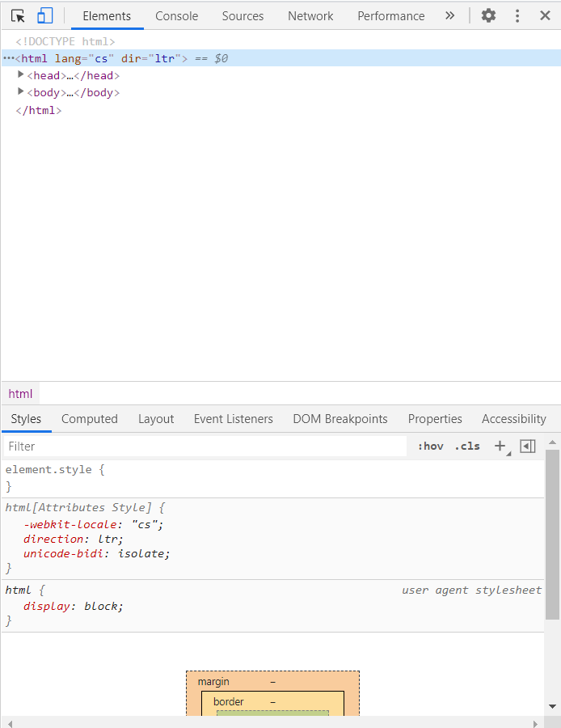Click the html breadcrumb item

coord(20,394)
